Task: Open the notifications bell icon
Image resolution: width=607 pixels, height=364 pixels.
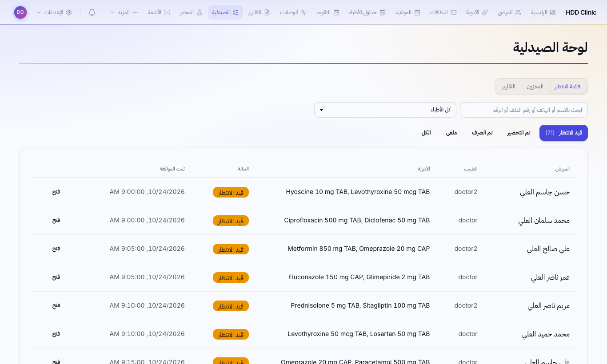Action: click(92, 12)
